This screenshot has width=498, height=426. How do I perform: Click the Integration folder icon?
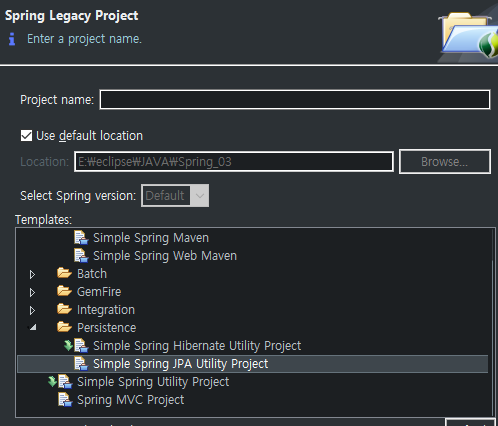[x=64, y=309]
